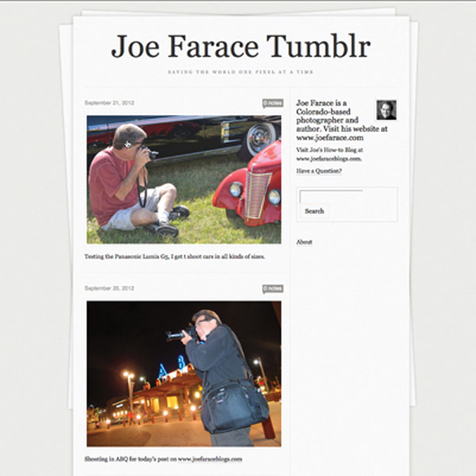476x476 pixels.
Task: Focus the sidebar search text field
Action: pyautogui.click(x=331, y=196)
